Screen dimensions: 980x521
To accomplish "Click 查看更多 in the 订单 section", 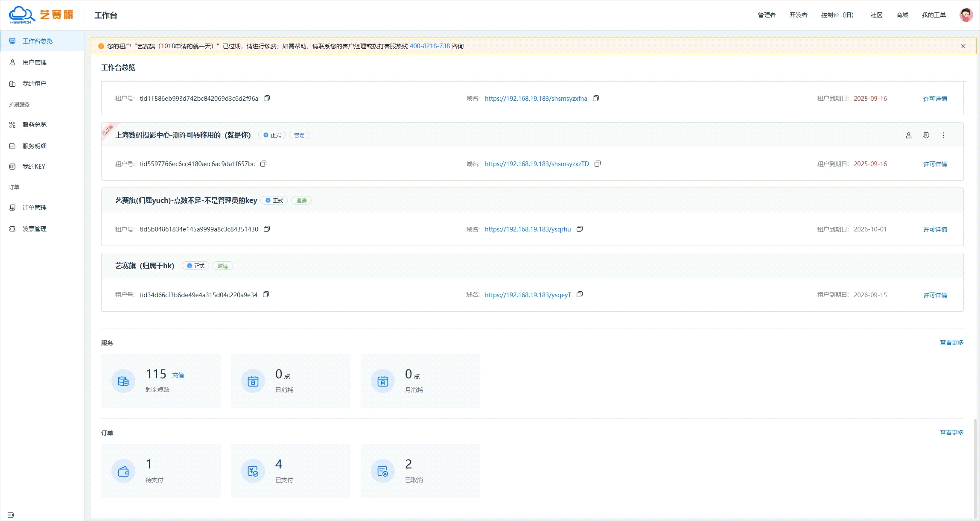I will tap(951, 433).
